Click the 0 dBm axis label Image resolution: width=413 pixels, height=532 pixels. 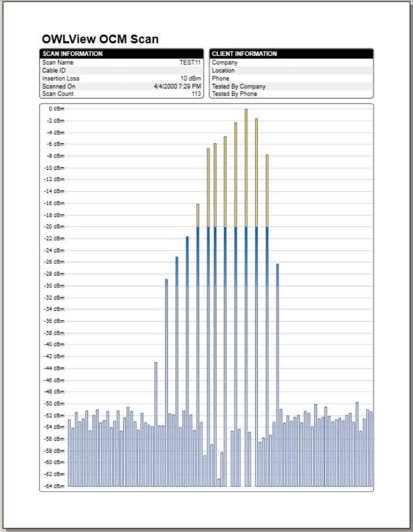(56, 109)
